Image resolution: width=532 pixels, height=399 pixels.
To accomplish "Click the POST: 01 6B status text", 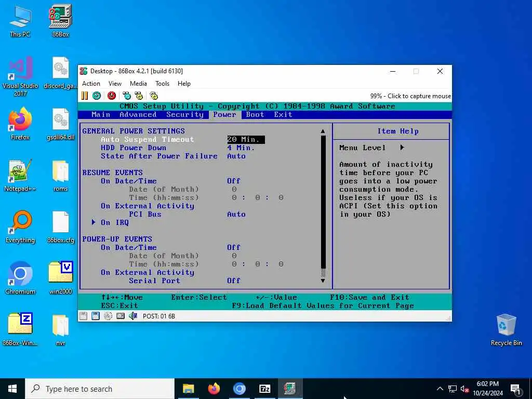I will [159, 316].
